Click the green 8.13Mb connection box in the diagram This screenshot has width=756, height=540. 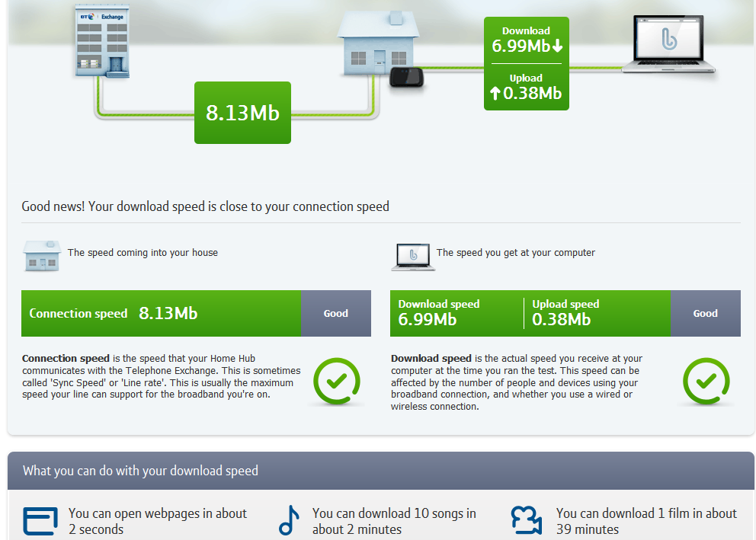coord(242,113)
